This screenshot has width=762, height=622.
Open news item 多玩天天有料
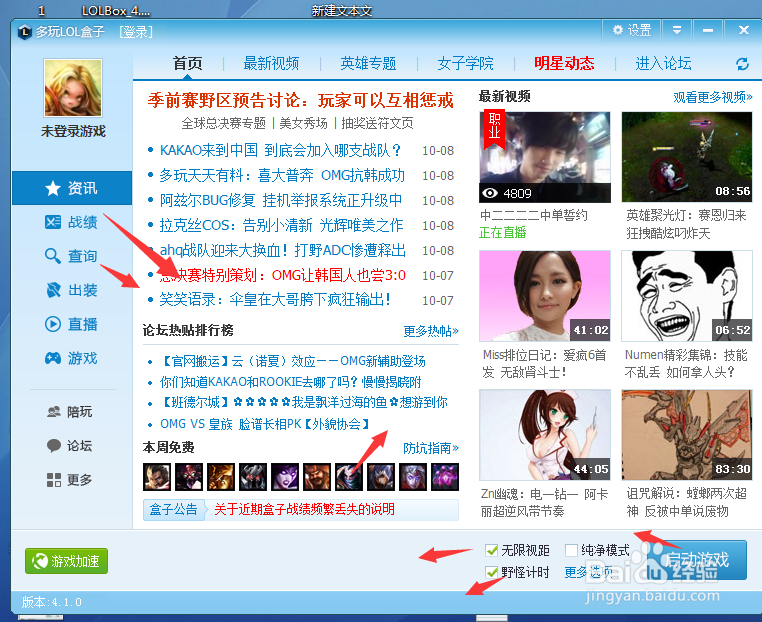click(282, 175)
